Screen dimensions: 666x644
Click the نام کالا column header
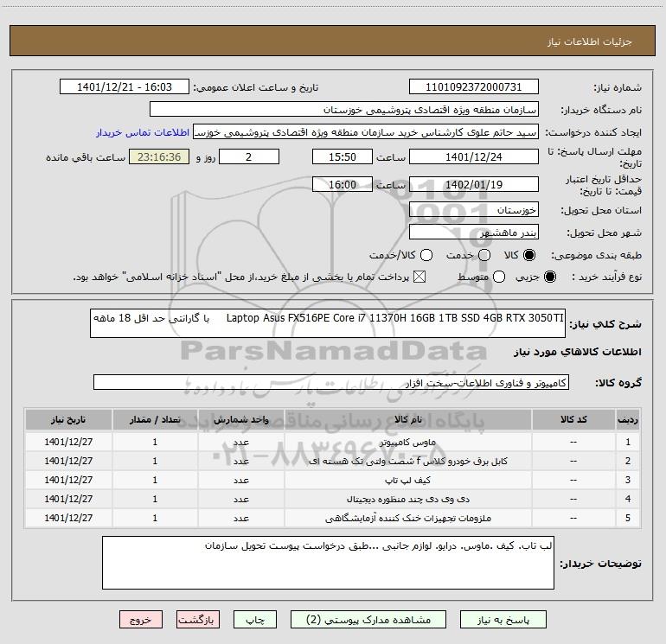[407, 419]
